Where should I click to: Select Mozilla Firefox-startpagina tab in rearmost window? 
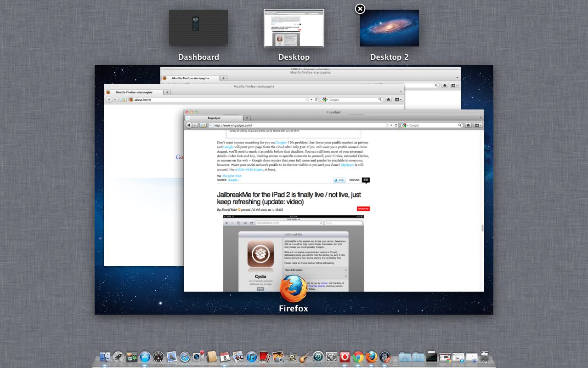[x=190, y=78]
